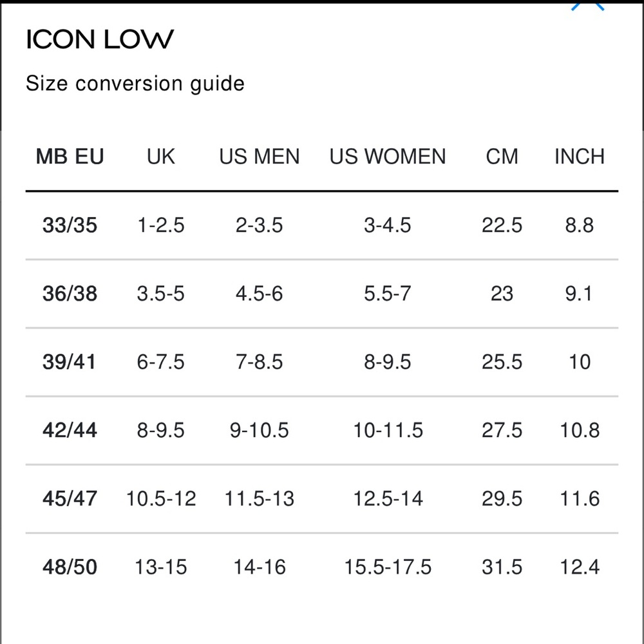Click the US WOMEN column header
644x644 pixels.
pyautogui.click(x=388, y=157)
